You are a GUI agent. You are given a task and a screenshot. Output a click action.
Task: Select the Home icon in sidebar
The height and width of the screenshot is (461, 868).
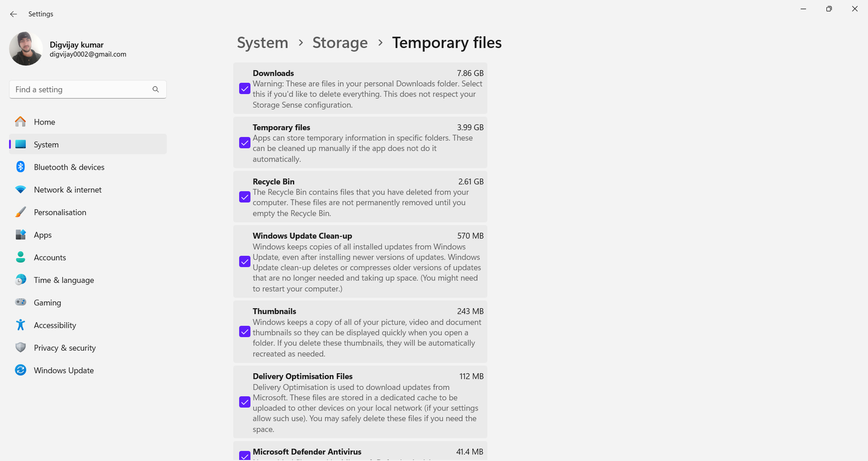20,121
